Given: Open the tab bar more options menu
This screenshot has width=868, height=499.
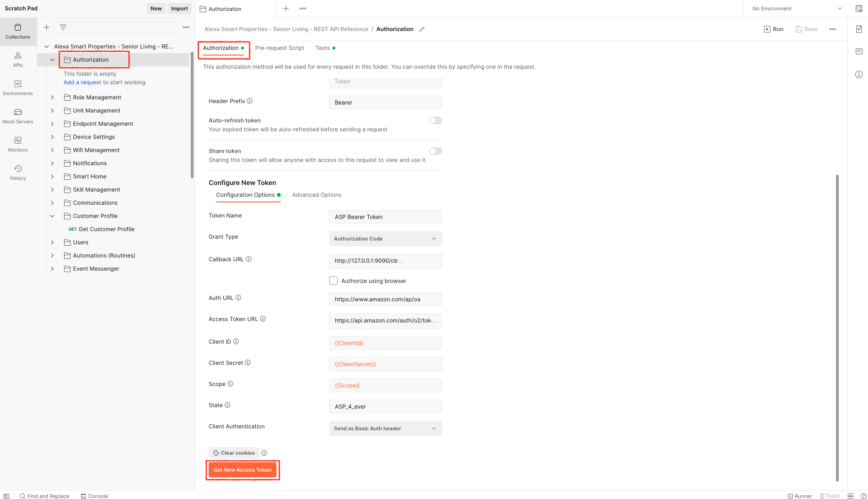Looking at the screenshot, I should 303,8.
